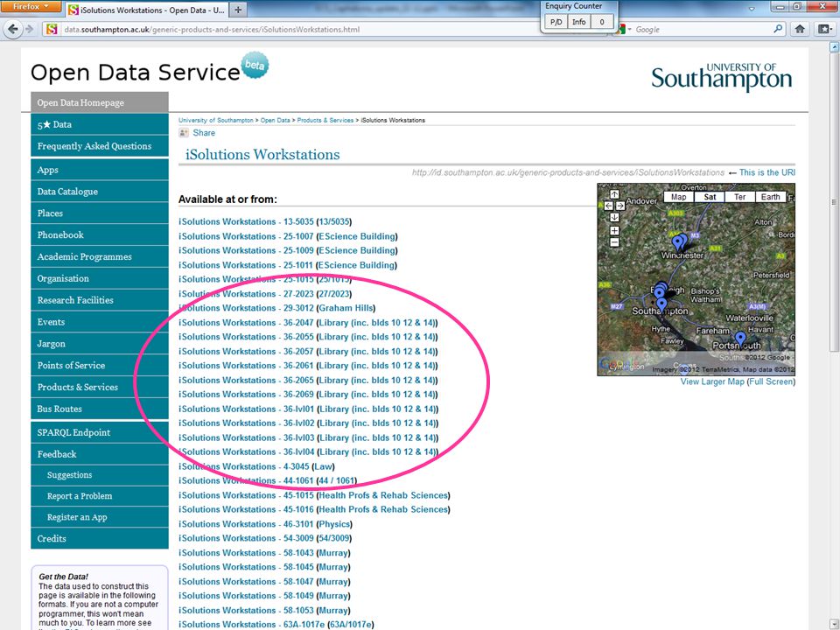Open Products & Services in the sidebar
The width and height of the screenshot is (840, 630).
pyautogui.click(x=100, y=387)
